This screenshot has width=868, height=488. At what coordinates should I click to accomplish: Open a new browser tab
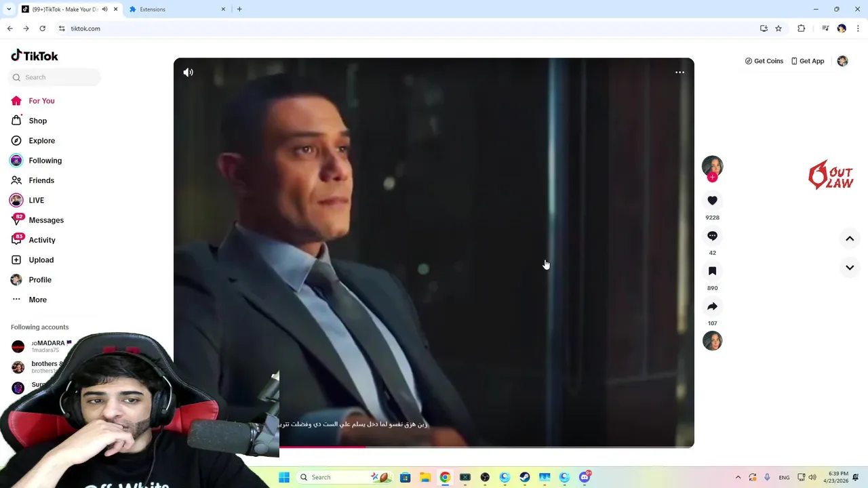pyautogui.click(x=239, y=9)
